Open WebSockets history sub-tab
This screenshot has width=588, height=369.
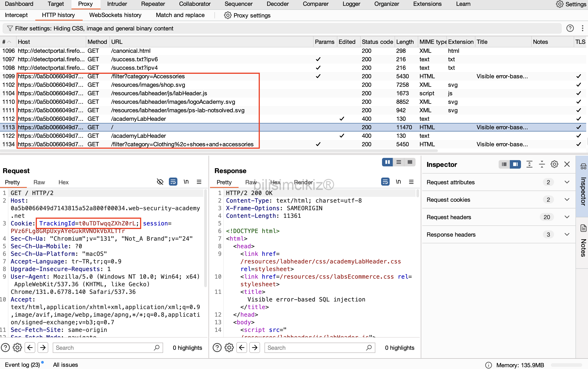coord(115,15)
